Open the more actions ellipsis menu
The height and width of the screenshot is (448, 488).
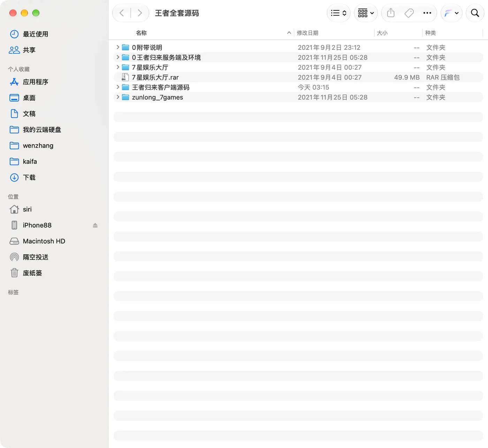(427, 13)
